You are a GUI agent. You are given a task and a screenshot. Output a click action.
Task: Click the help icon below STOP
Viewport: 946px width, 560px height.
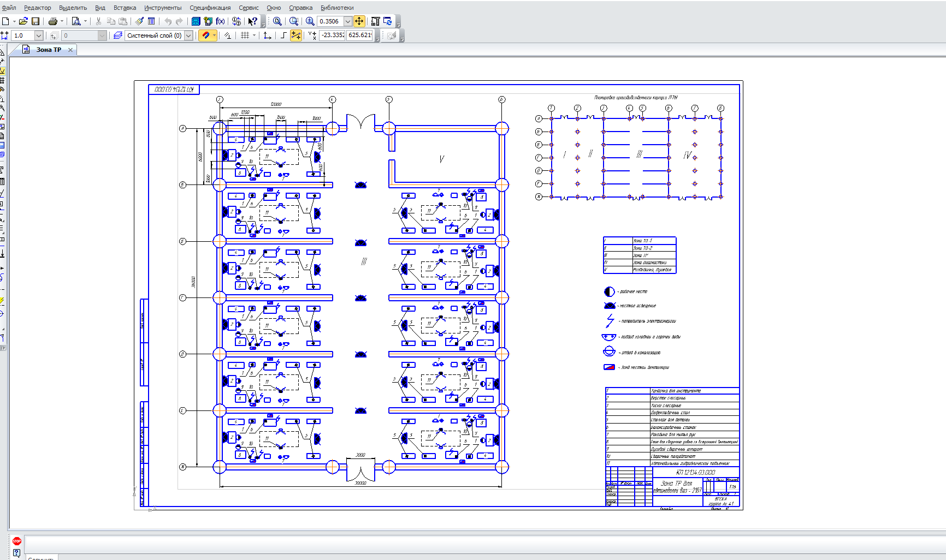17,553
